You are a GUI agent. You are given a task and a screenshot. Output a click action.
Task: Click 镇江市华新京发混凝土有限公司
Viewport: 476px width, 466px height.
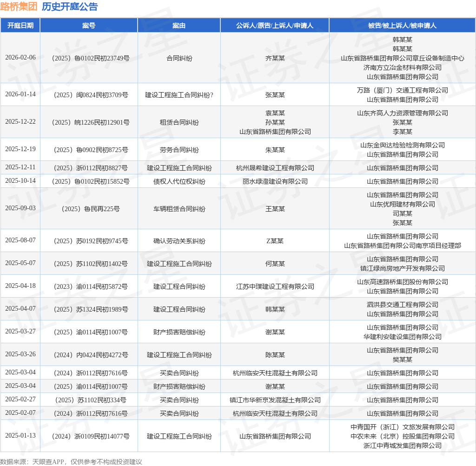point(275,400)
